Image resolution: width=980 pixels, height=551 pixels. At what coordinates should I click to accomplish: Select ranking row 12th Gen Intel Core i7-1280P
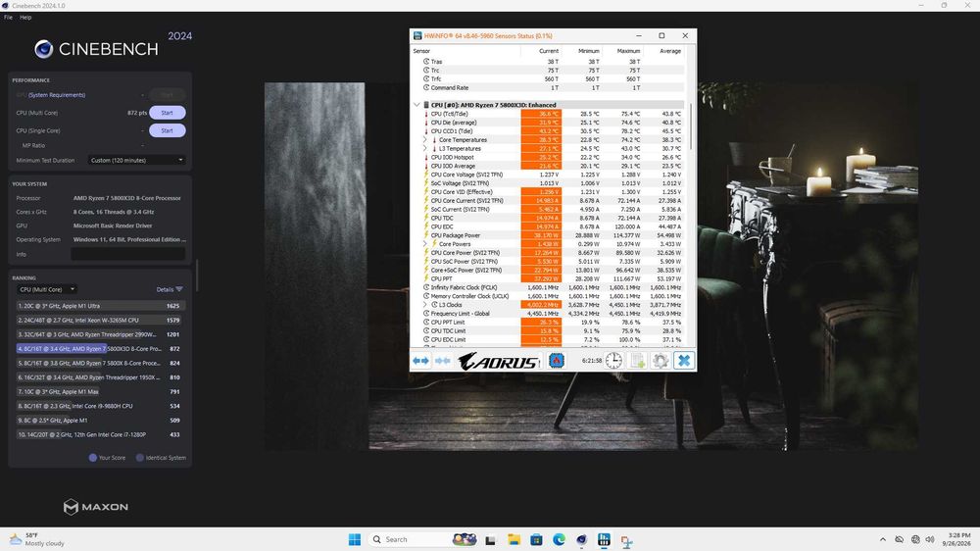(x=99, y=434)
